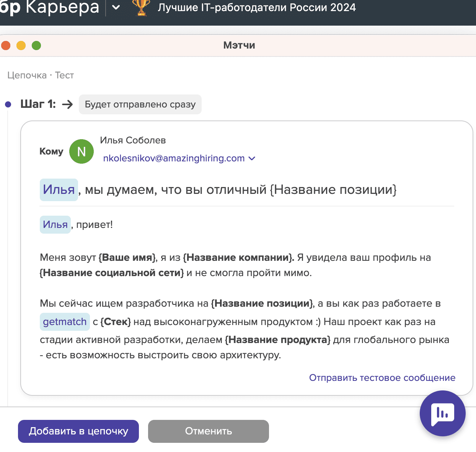Click the 'Илья' variable tag in subject line
476x452 pixels.
[59, 190]
